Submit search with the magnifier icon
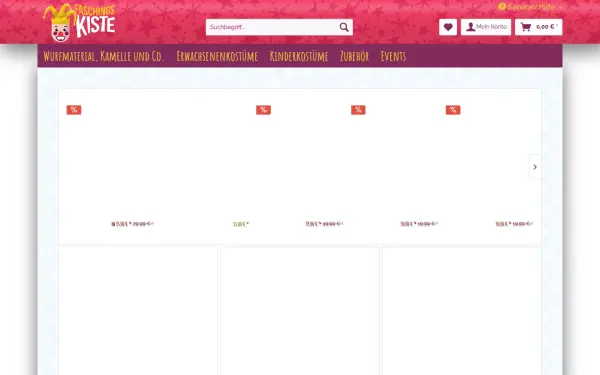Viewport: 600px width, 375px height. pos(344,27)
